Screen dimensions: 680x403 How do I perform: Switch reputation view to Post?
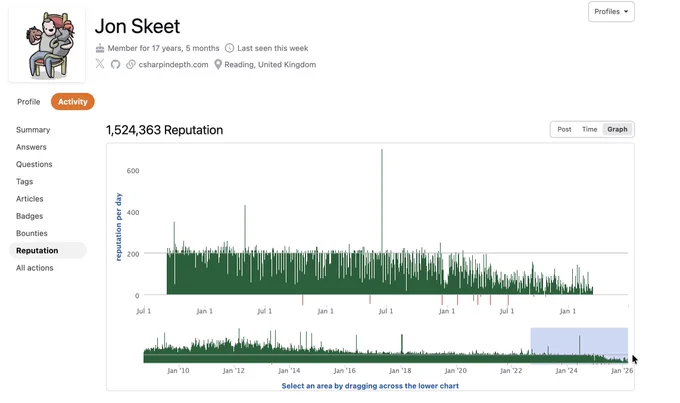[564, 129]
